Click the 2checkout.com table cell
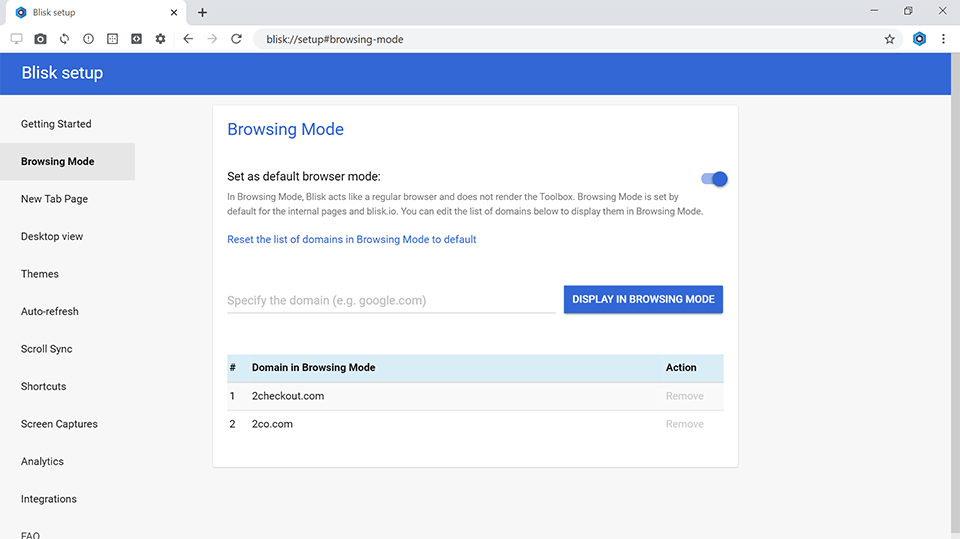The image size is (960, 539). point(288,396)
